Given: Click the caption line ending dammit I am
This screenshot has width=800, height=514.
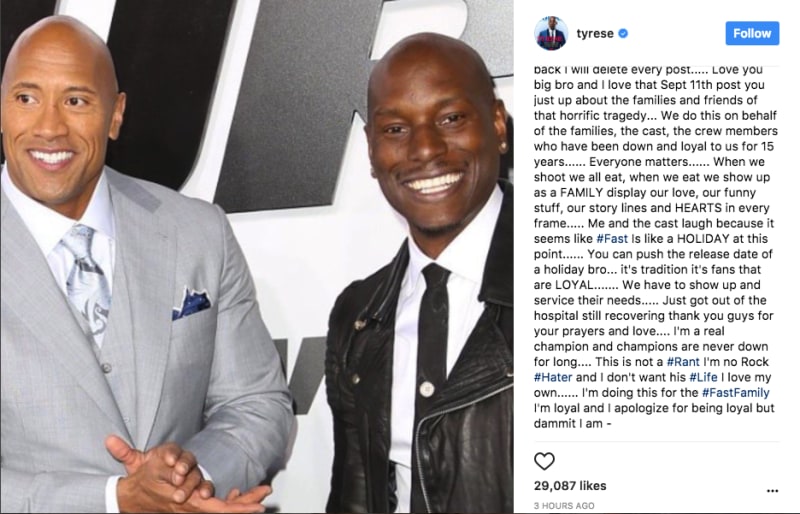Looking at the screenshot, I should (572, 423).
